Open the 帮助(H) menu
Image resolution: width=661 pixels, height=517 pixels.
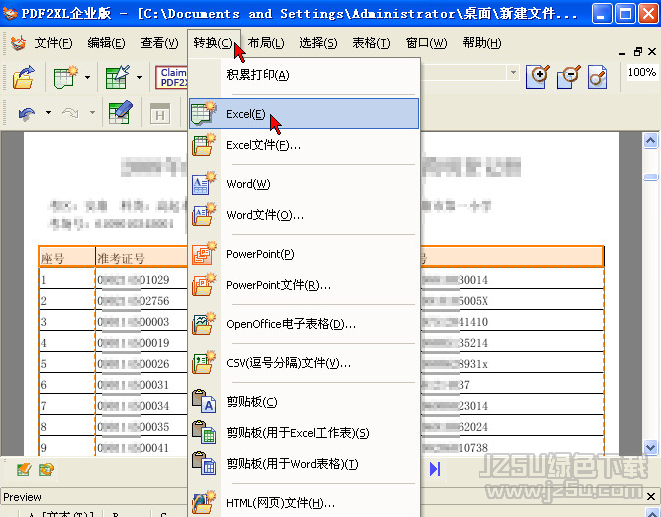click(x=482, y=43)
